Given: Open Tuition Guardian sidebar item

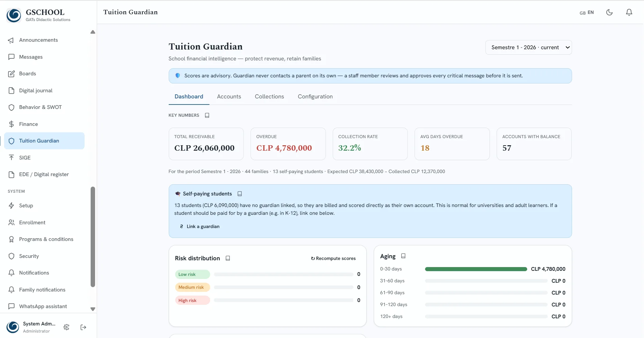Looking at the screenshot, I should (44, 141).
